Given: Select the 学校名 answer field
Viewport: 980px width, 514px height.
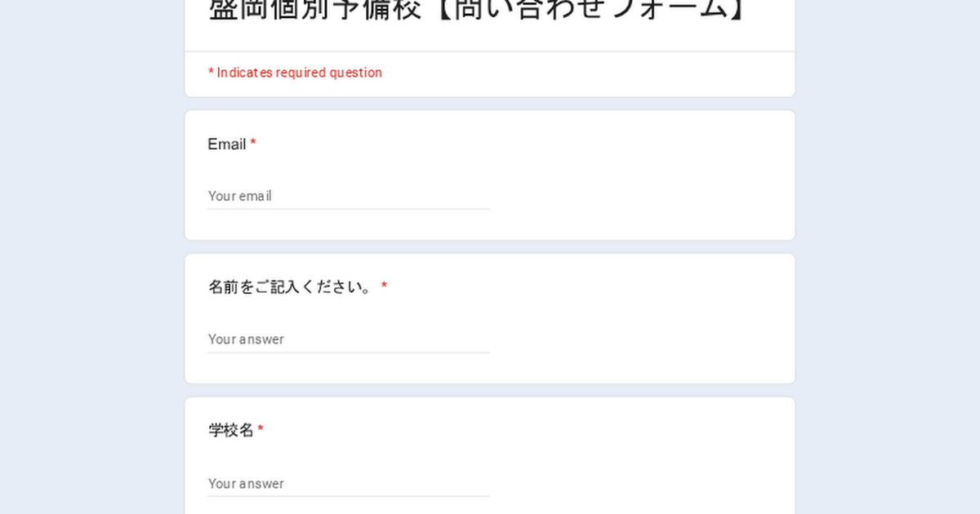Looking at the screenshot, I should point(348,483).
